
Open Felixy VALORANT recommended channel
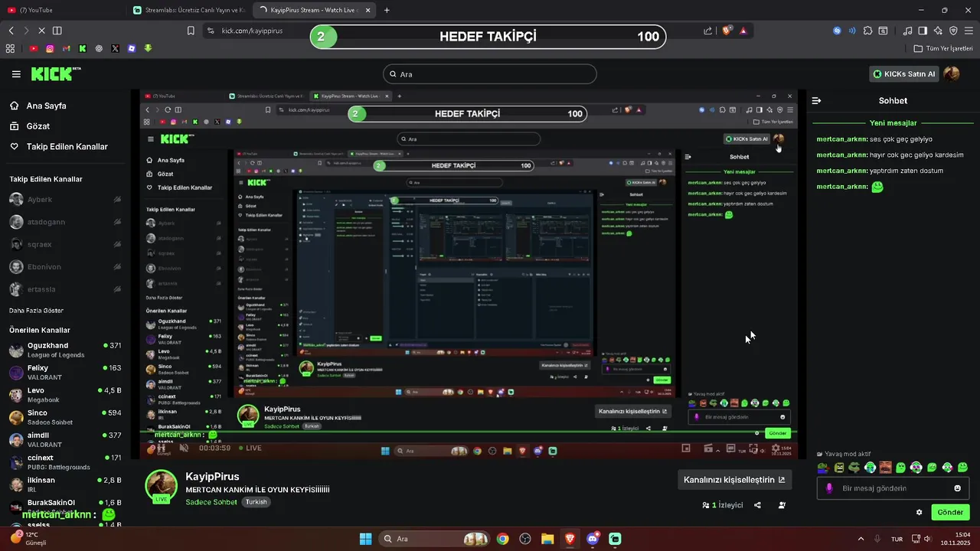[65, 373]
